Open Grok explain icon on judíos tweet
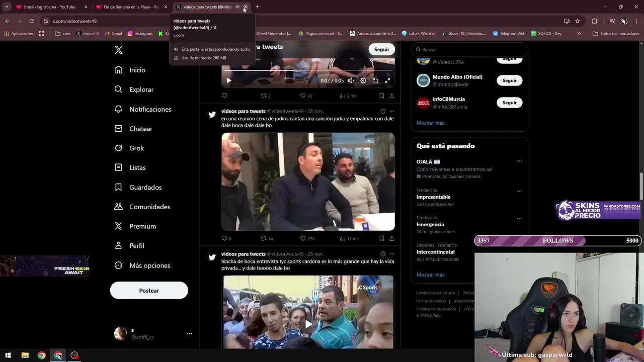Image resolution: width=644 pixels, height=362 pixels. (x=383, y=111)
